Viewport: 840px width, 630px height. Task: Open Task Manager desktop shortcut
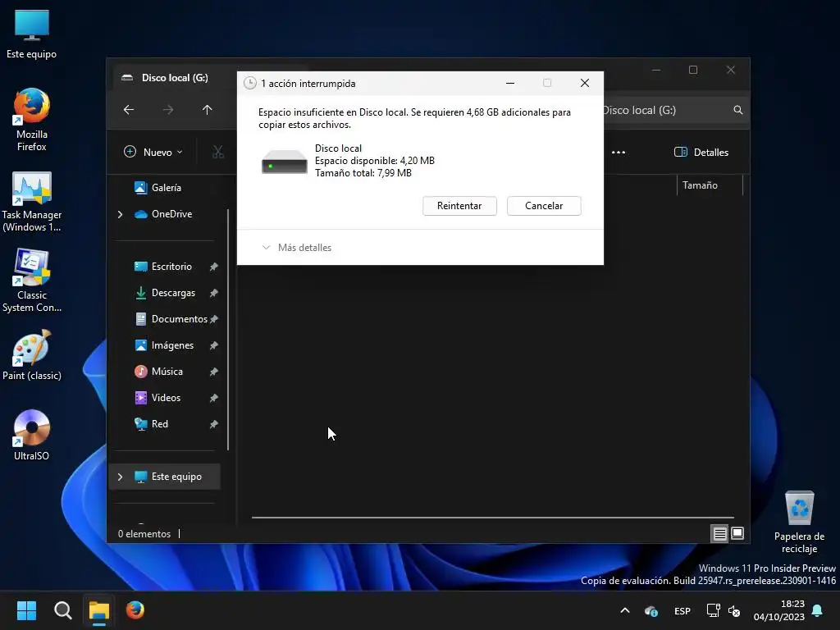32,202
